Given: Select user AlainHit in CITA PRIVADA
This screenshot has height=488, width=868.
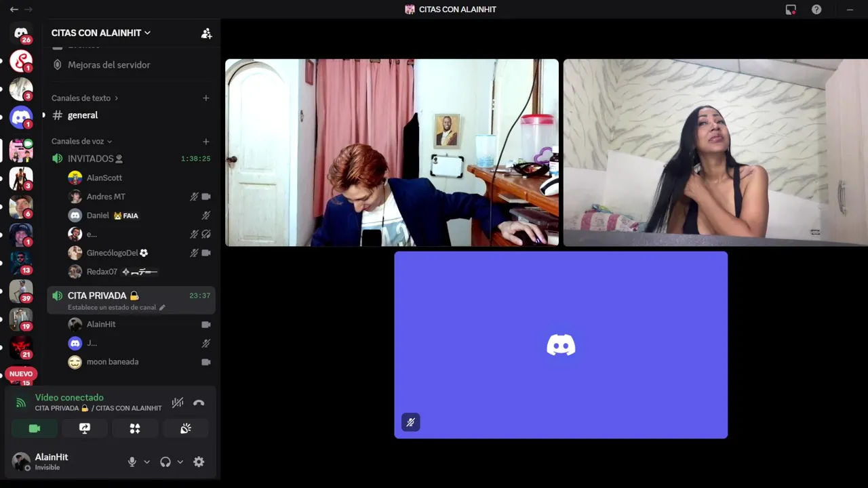Looking at the screenshot, I should point(101,325).
